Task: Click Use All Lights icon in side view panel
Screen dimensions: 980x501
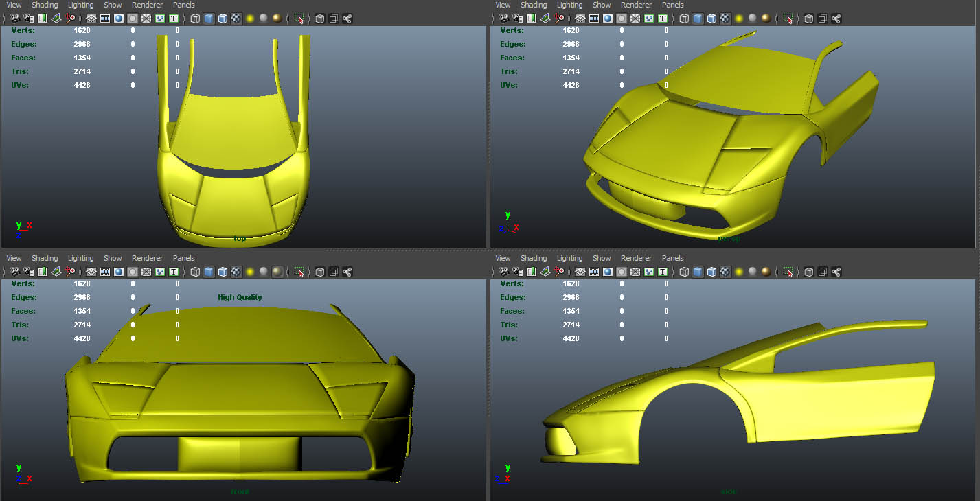Action: coord(739,272)
